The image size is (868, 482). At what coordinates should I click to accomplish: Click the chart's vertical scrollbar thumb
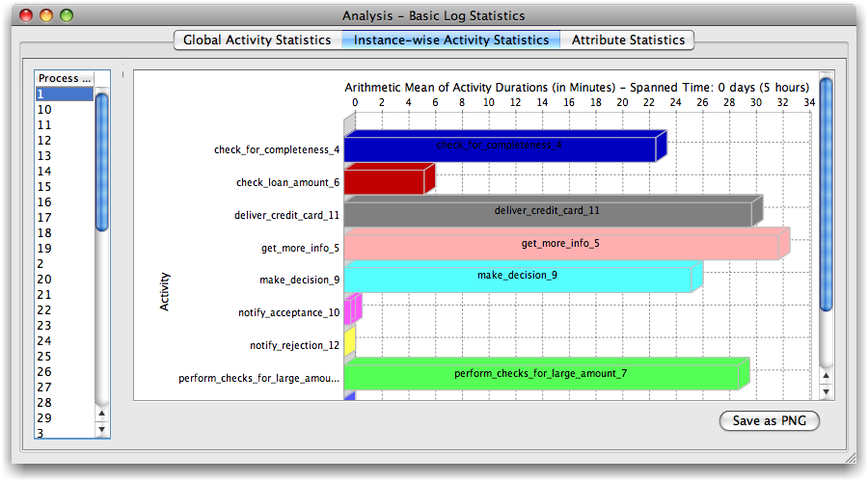(x=826, y=193)
